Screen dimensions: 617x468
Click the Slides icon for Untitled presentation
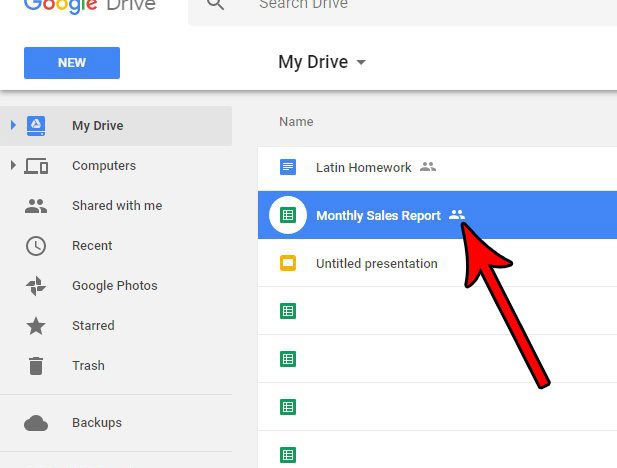coord(288,264)
